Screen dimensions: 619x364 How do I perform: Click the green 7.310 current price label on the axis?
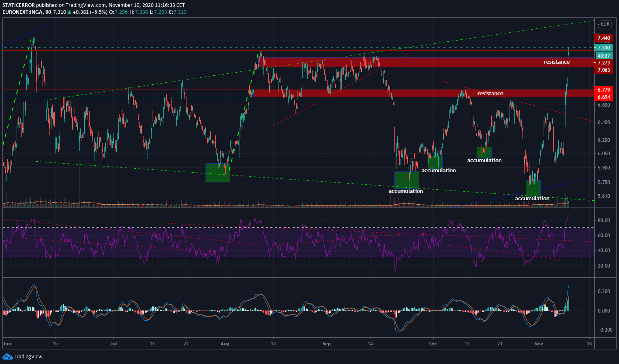(x=604, y=48)
